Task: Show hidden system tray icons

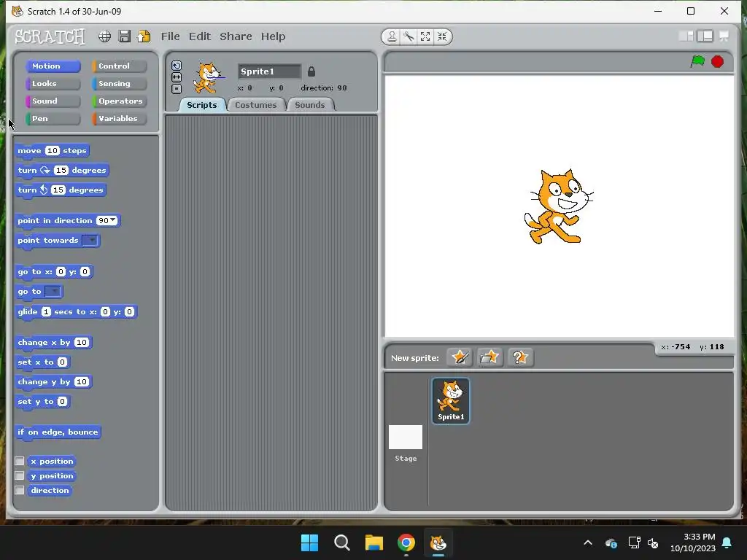Action: 588,542
